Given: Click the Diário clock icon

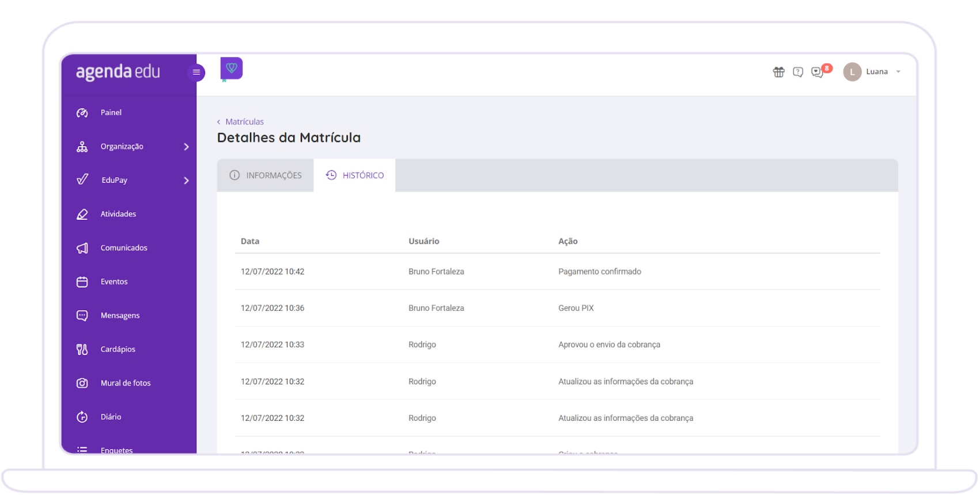Looking at the screenshot, I should (82, 417).
